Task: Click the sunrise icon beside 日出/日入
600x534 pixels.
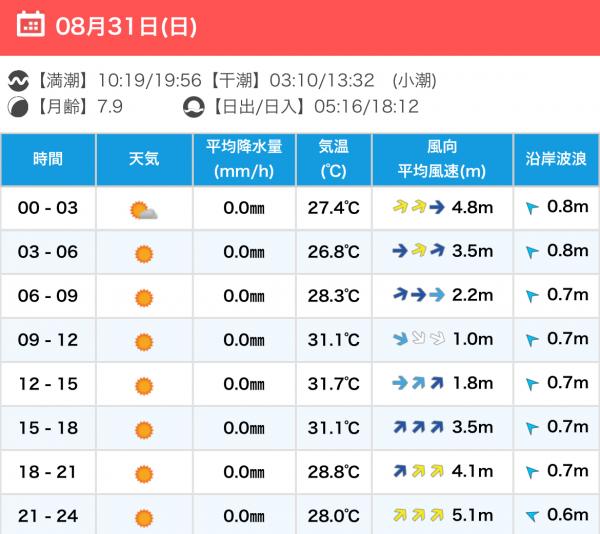Action: coord(194,107)
